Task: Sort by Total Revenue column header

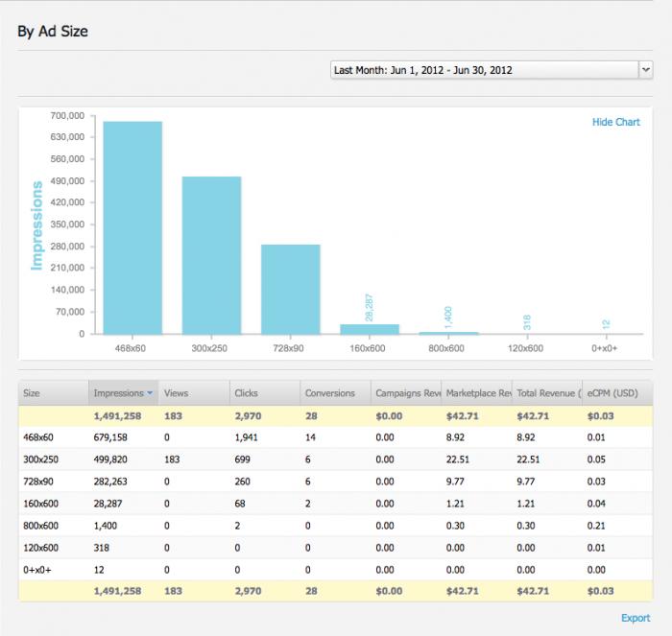Action: click(545, 392)
